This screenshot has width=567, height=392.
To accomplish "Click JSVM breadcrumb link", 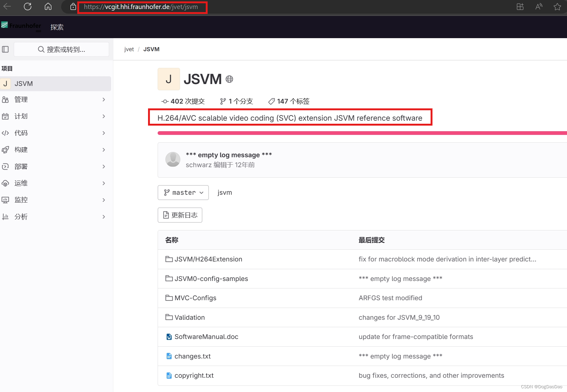I will pos(151,49).
